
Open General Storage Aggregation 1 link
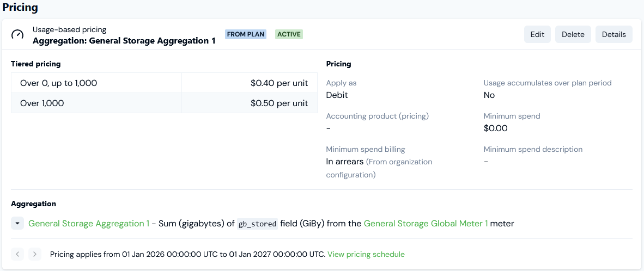click(x=89, y=224)
